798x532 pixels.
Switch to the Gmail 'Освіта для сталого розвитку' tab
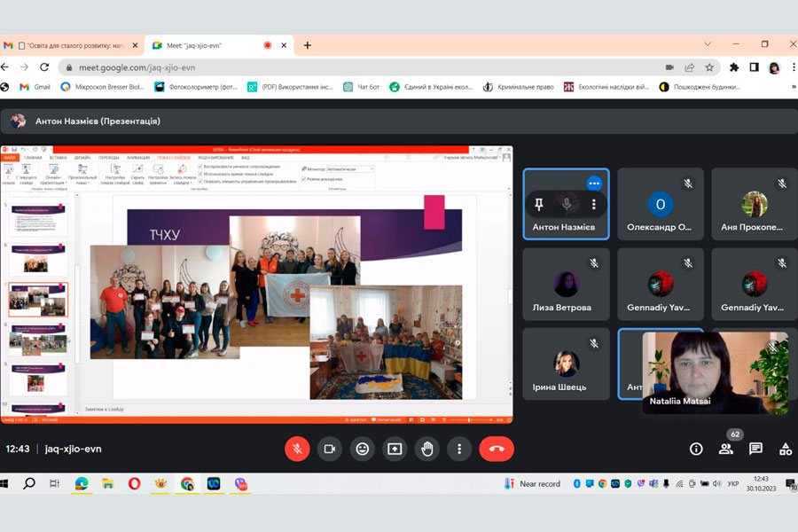point(71,45)
